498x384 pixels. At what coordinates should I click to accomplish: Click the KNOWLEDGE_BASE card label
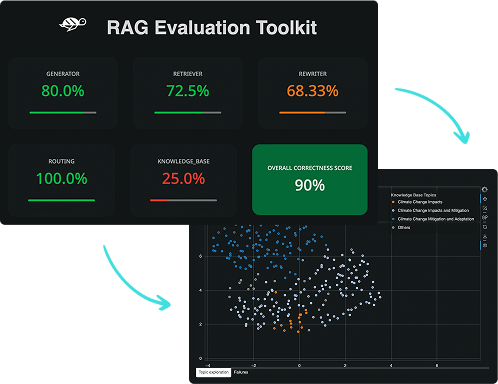tap(183, 161)
